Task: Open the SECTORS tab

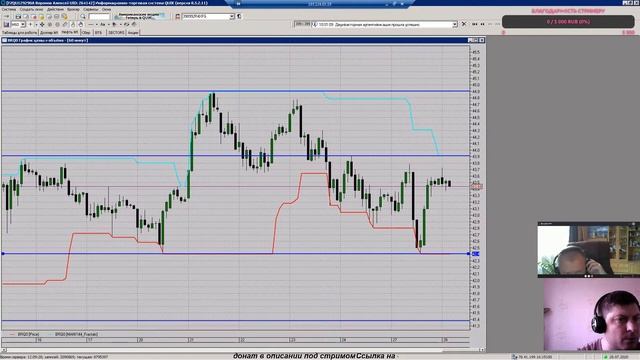Action: click(x=116, y=32)
